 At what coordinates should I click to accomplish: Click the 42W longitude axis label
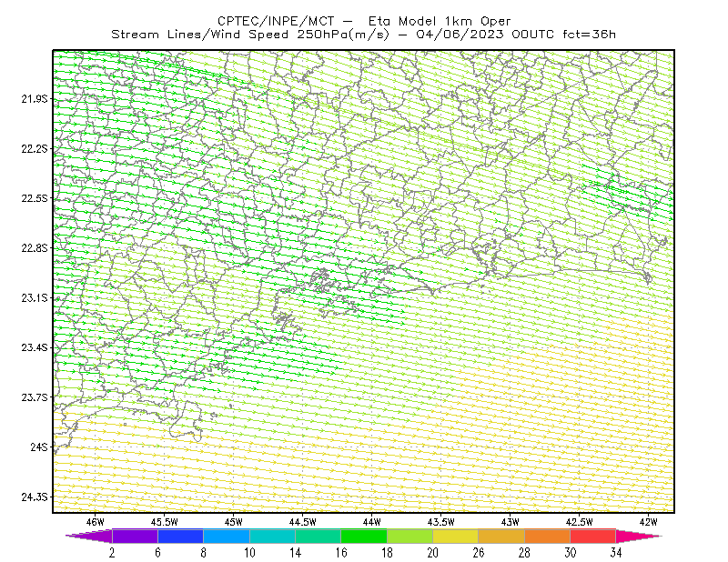click(648, 522)
